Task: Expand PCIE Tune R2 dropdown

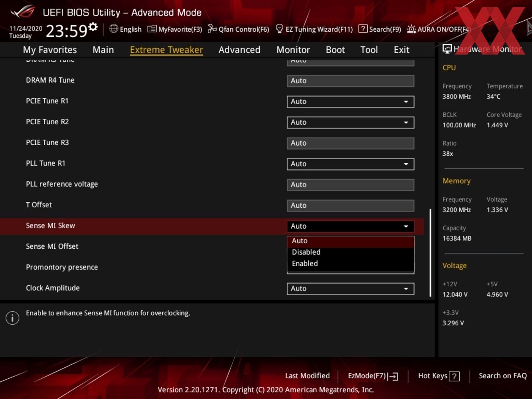Action: (350, 122)
